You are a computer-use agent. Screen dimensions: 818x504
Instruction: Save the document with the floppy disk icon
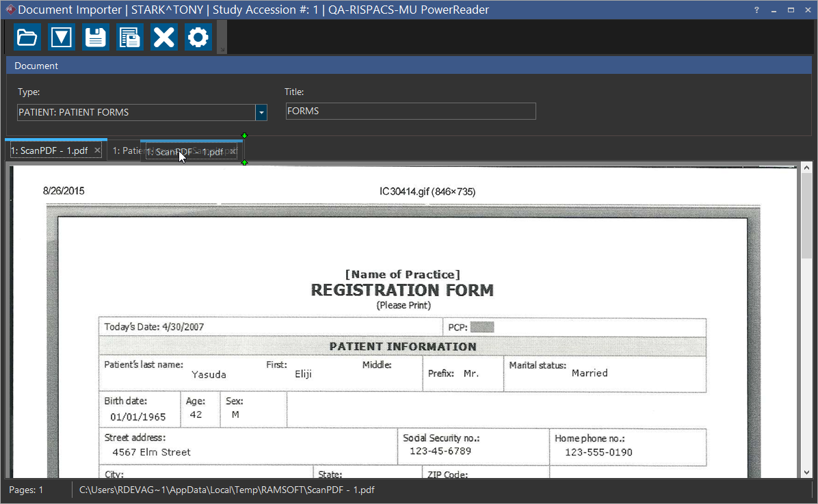click(x=96, y=37)
